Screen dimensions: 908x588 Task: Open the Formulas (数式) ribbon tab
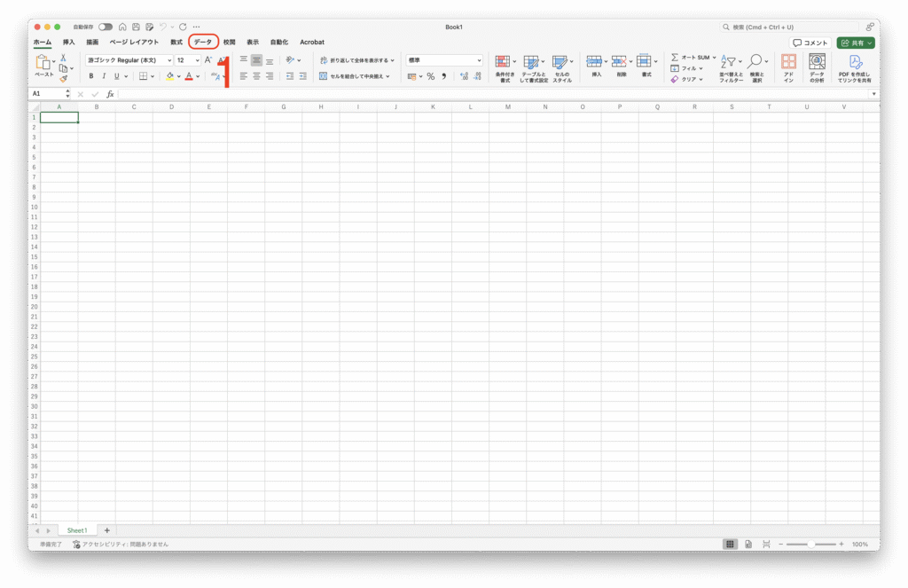point(176,43)
